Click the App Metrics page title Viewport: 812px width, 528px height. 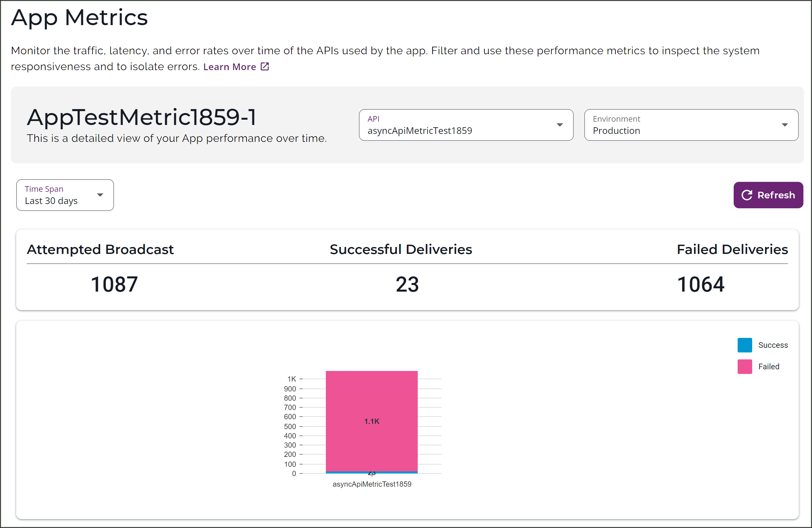click(x=80, y=18)
